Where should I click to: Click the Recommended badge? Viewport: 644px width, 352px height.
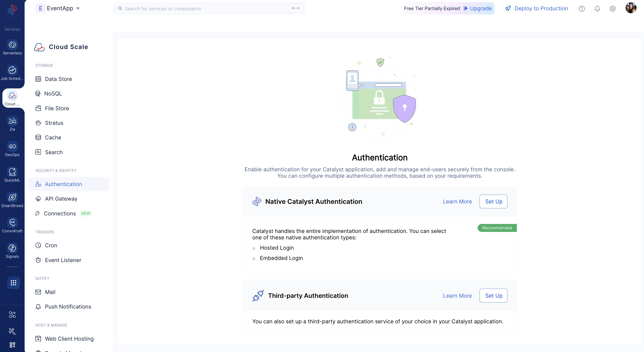tap(497, 228)
